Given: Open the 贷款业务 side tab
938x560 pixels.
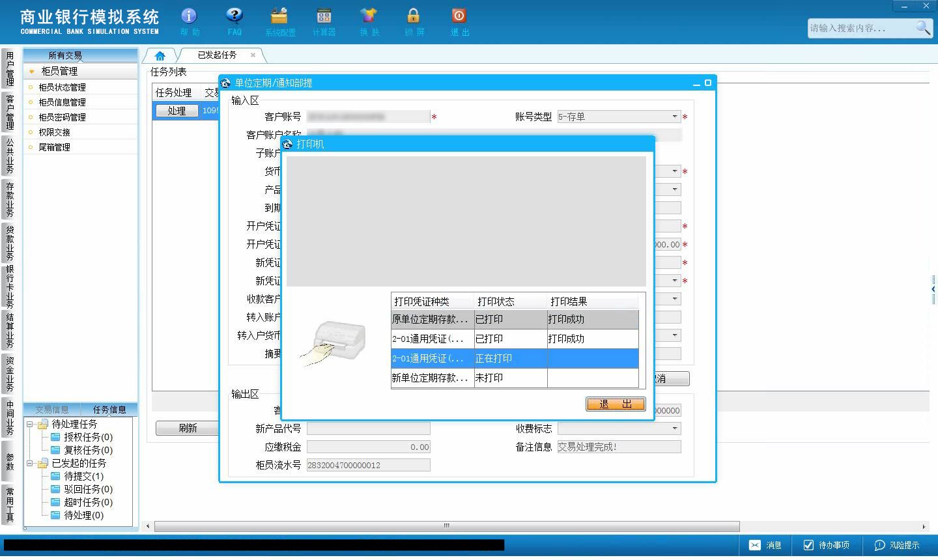Looking at the screenshot, I should coord(10,243).
